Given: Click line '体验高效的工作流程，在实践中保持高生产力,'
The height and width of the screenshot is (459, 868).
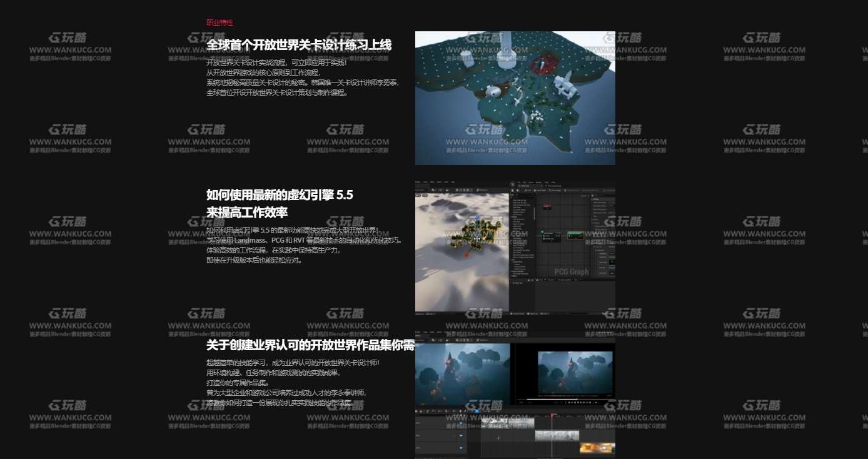Looking at the screenshot, I should [273, 250].
